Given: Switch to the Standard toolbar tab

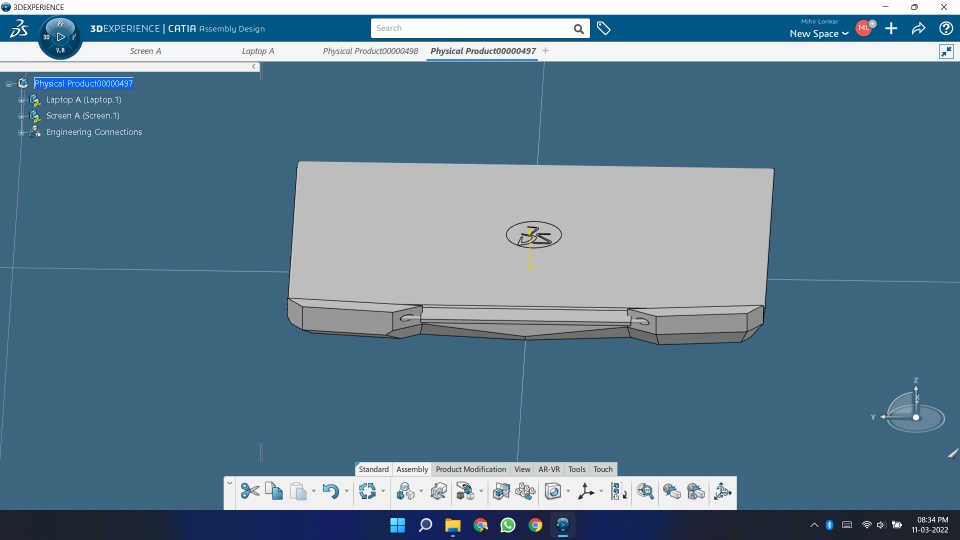Looking at the screenshot, I should tap(373, 469).
